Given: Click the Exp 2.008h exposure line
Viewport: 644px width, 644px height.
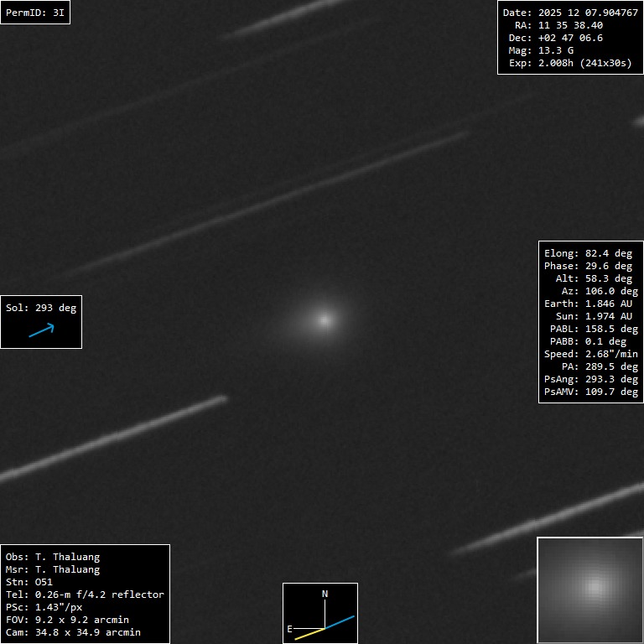Looking at the screenshot, I should 570,63.
